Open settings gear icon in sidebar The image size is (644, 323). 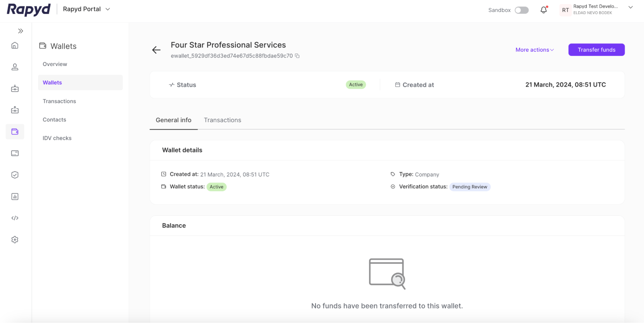[15, 240]
